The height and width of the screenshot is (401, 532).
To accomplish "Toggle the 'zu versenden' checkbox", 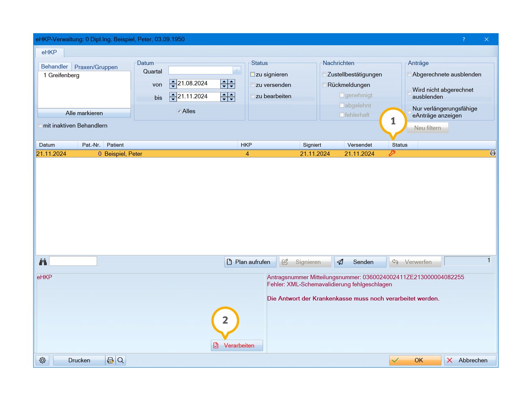I will (252, 85).
